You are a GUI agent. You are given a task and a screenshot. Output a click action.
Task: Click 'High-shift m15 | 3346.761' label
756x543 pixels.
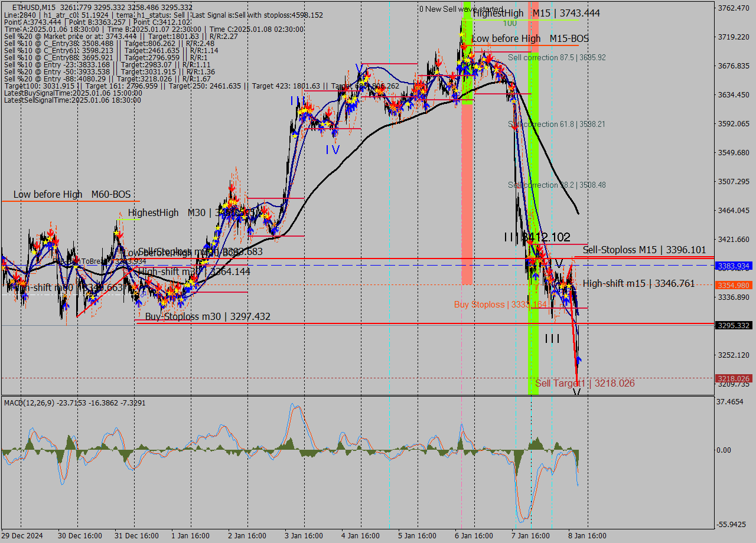pos(639,284)
